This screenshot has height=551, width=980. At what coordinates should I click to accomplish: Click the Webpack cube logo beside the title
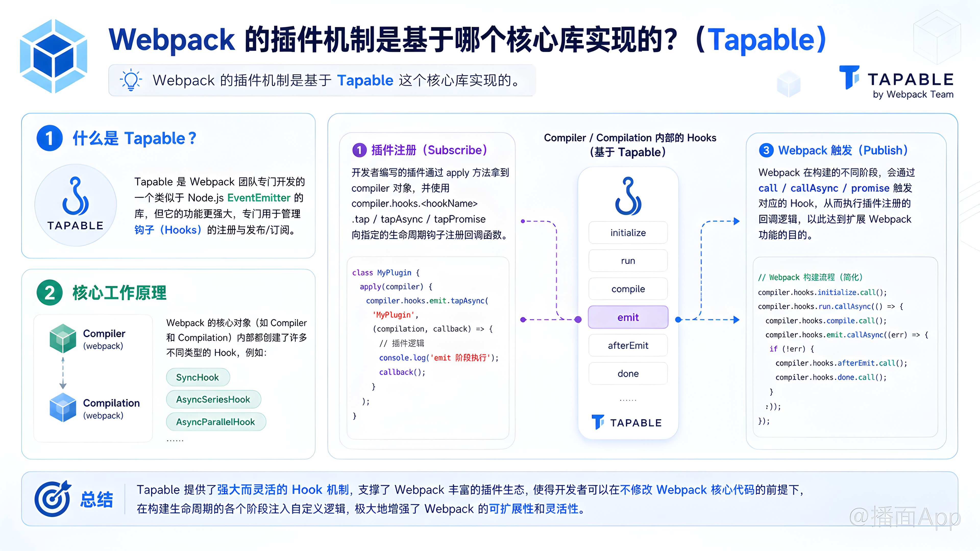pos(54,56)
